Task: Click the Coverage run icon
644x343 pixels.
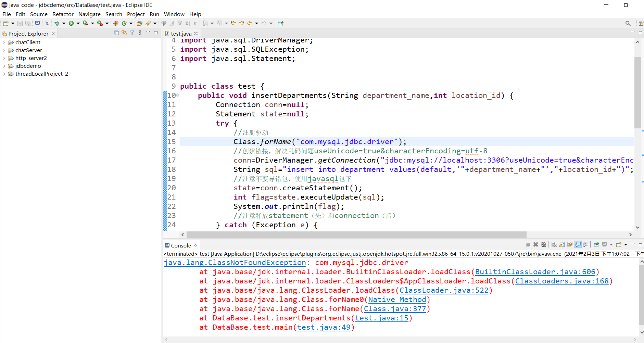Action: point(86,23)
